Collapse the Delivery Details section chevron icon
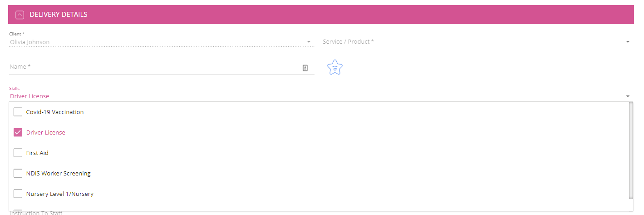This screenshot has width=644, height=215. tap(20, 15)
